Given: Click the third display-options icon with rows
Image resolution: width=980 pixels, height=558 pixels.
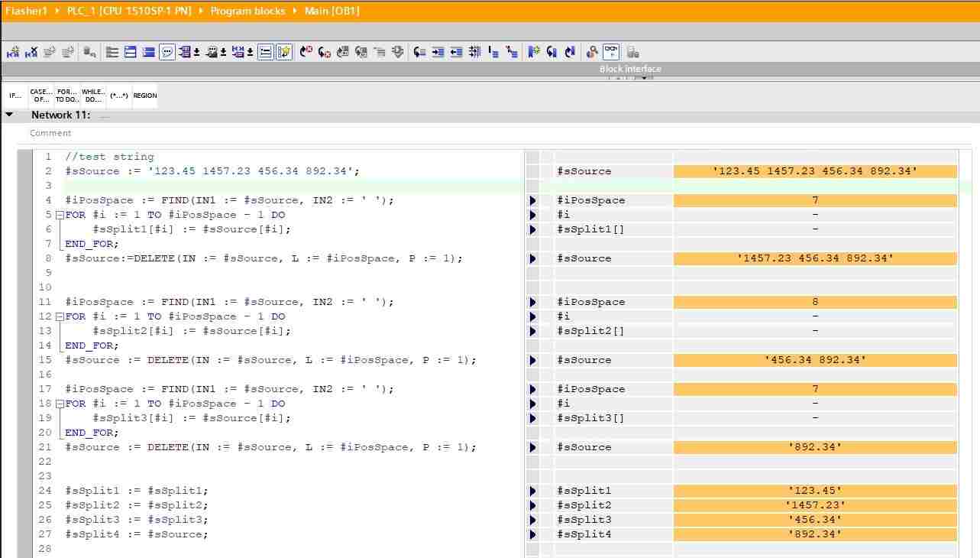Looking at the screenshot, I should coord(238,52).
